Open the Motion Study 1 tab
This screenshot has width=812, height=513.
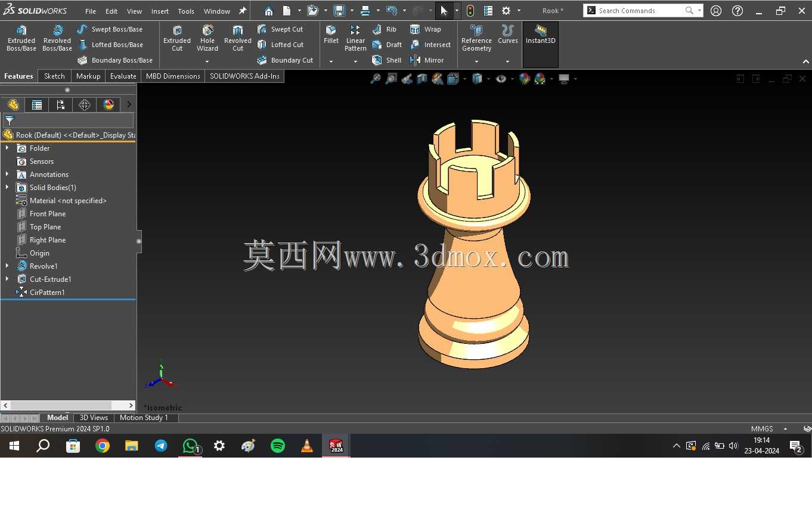coord(144,418)
